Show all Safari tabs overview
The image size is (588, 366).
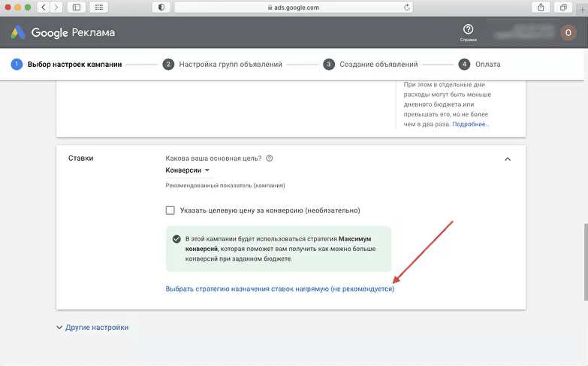[x=563, y=7]
